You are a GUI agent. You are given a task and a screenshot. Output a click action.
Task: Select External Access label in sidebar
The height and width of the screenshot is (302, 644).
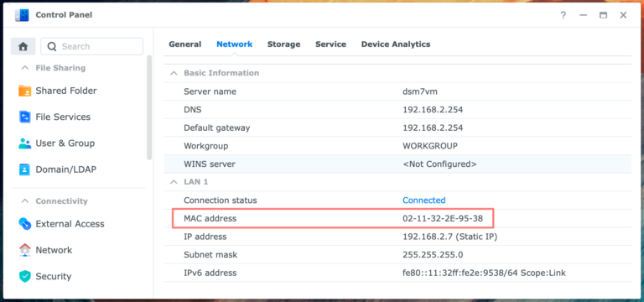tap(70, 224)
